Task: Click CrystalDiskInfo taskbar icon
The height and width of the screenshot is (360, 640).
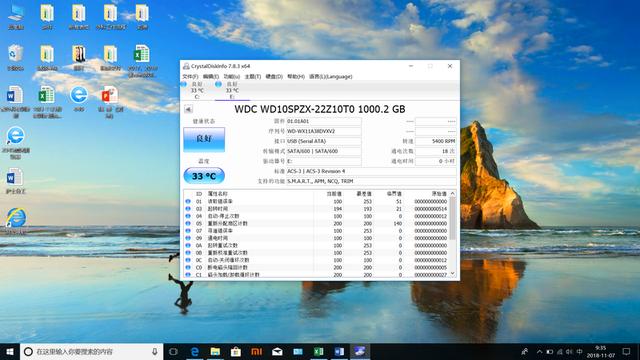Action: pos(360,351)
